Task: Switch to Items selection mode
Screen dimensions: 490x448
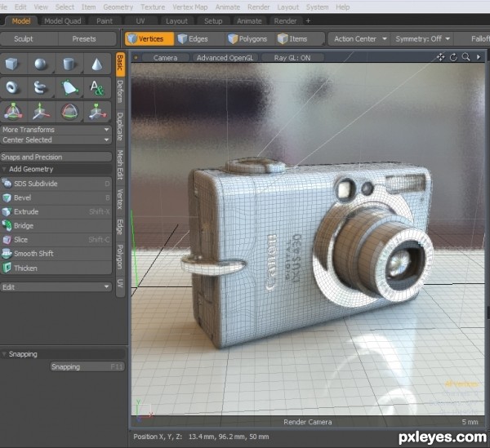Action: [298, 39]
